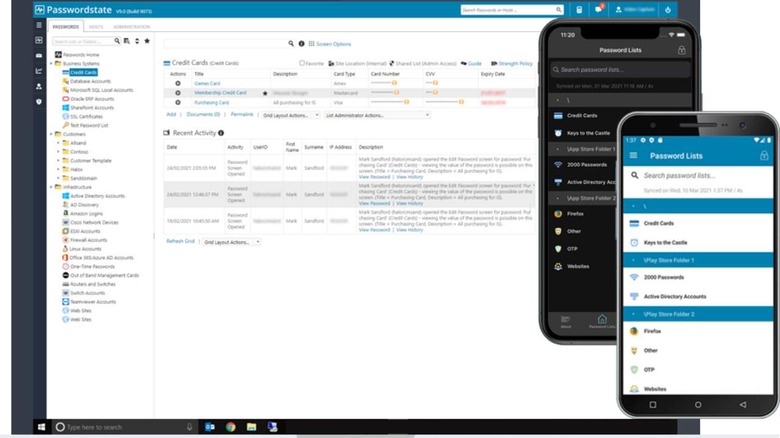The height and width of the screenshot is (438, 780).
Task: Collapse Play Store Folder 1 on white phone
Action: tap(633, 260)
